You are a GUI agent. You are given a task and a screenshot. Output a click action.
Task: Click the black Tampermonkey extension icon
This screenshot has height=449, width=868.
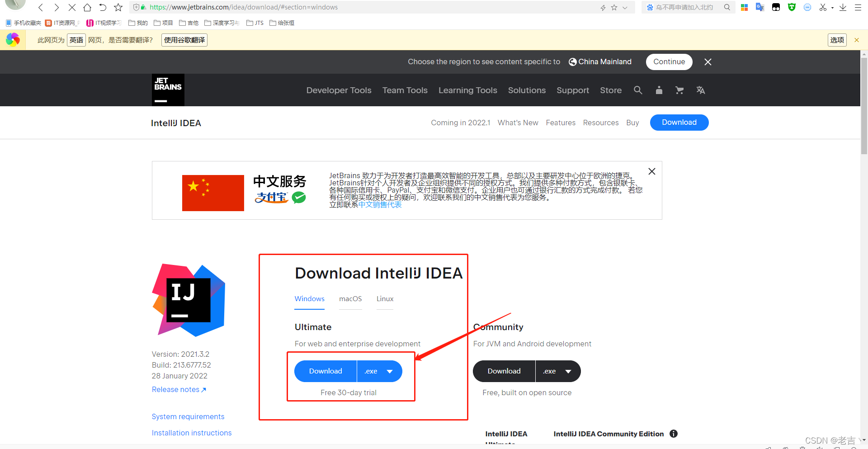point(776,7)
